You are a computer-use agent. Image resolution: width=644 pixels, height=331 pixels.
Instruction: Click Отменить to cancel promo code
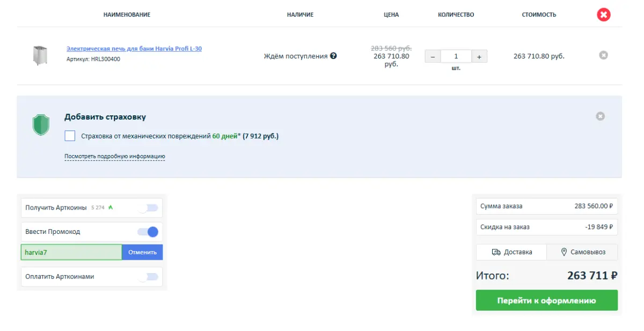(x=142, y=252)
